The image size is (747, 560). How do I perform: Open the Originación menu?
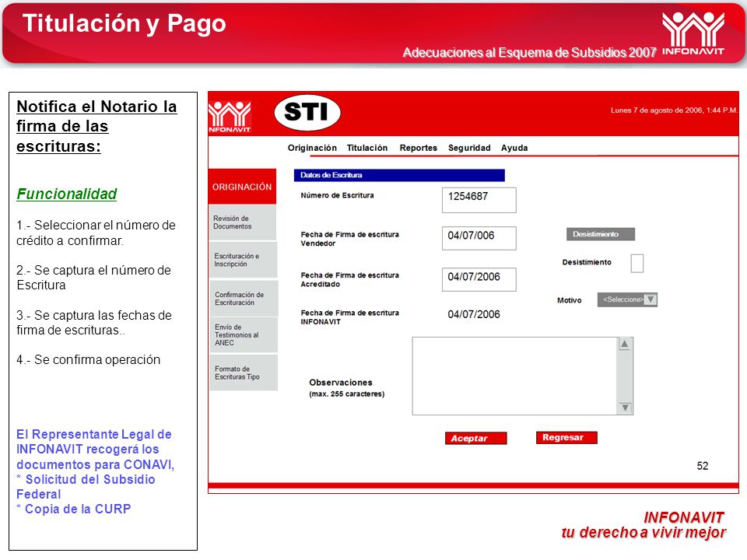point(312,148)
